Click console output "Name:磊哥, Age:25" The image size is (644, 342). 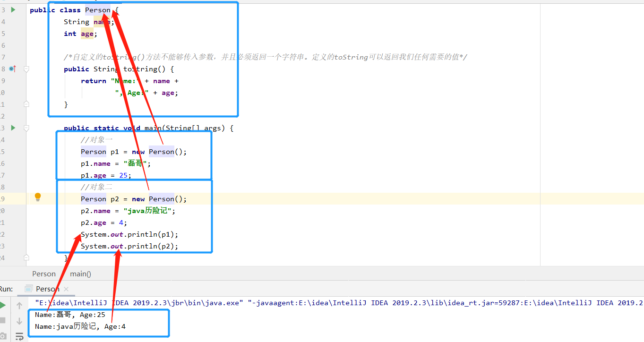(x=70, y=315)
